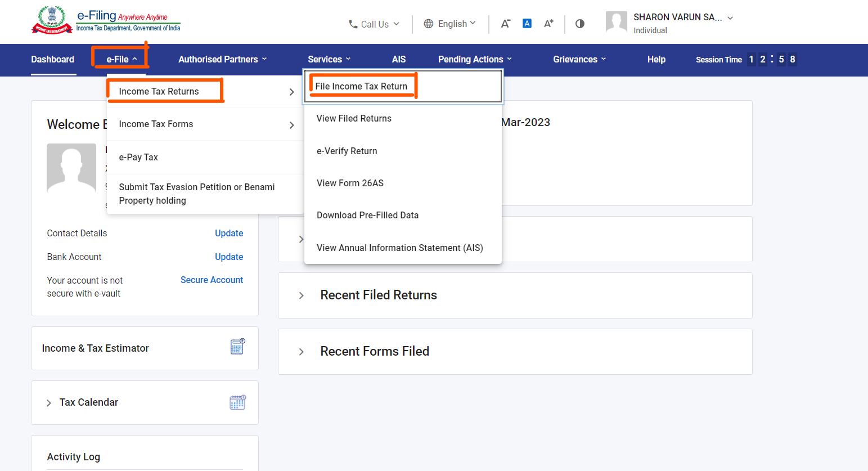
Task: Switch to the Dashboard tab
Action: pyautogui.click(x=52, y=59)
